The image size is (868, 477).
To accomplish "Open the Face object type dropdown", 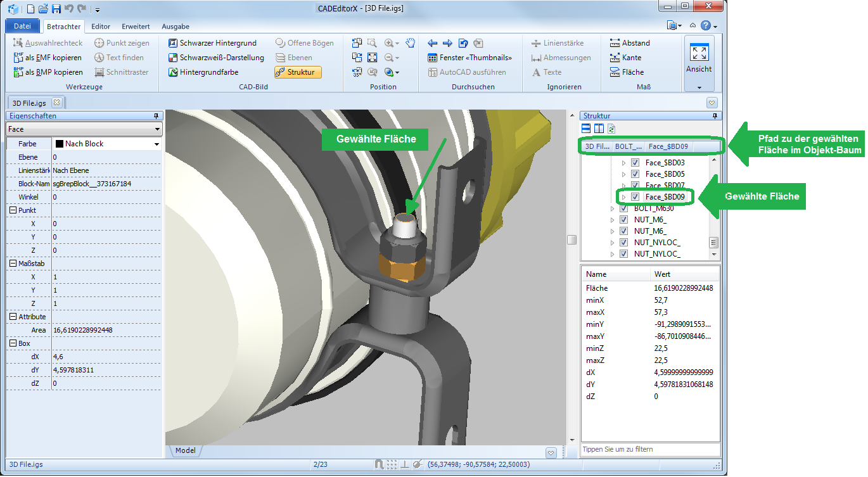I will (84, 129).
